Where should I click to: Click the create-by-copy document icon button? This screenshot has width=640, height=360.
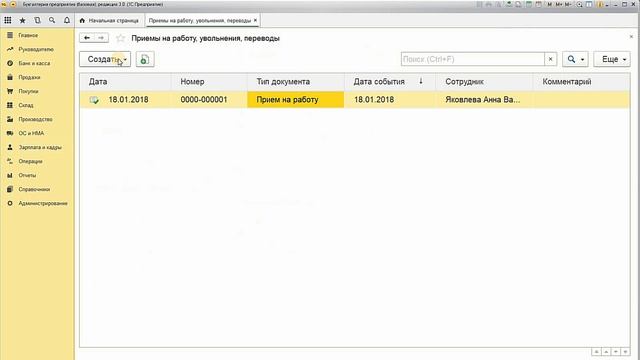click(144, 59)
